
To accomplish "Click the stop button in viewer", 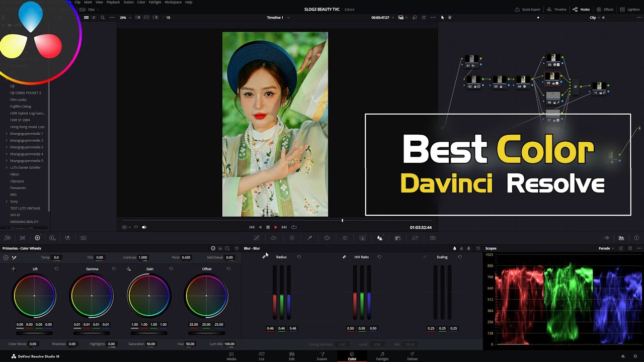I will (268, 227).
